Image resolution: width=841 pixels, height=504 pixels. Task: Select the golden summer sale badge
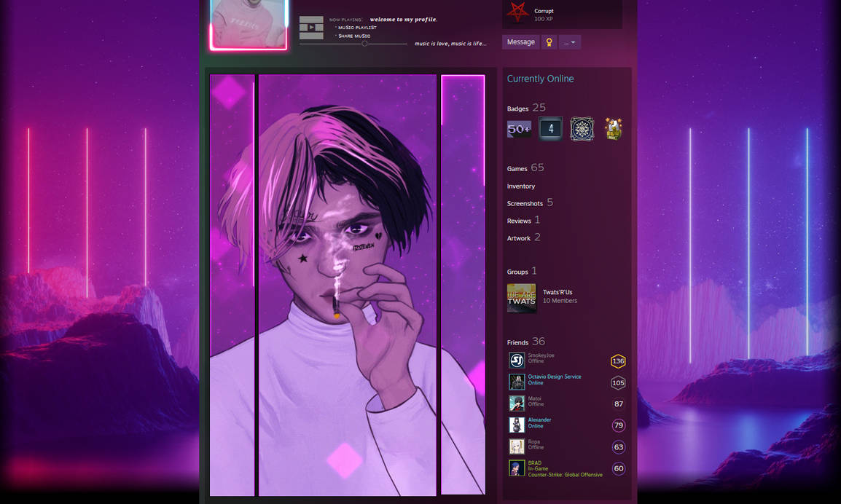[x=613, y=128]
